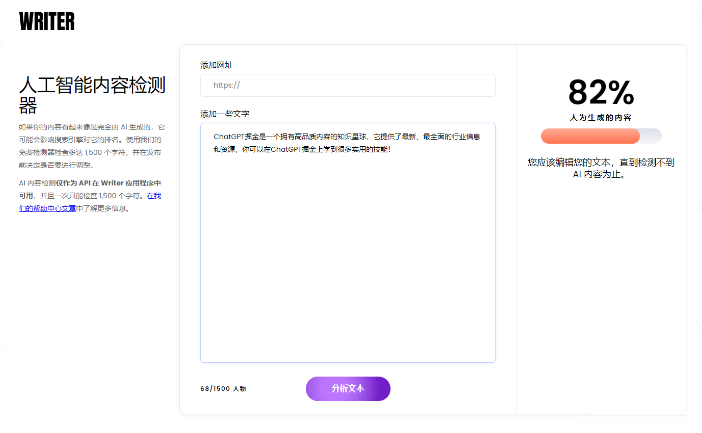Click the 68/1500 character counter
This screenshot has height=433, width=702.
pyautogui.click(x=223, y=389)
